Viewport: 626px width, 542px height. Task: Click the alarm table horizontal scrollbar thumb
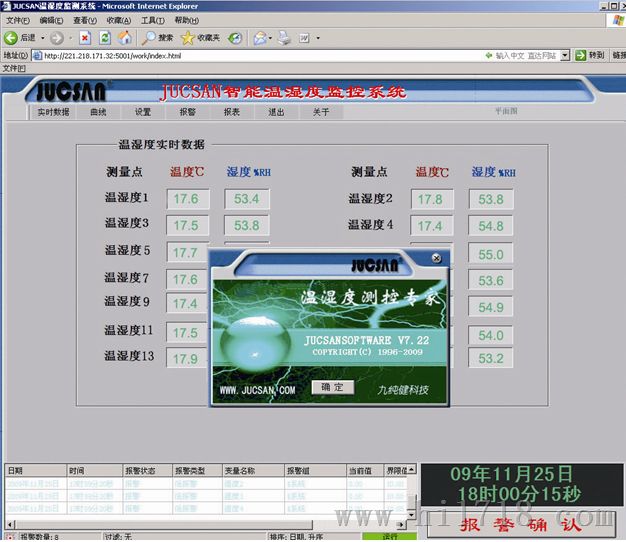click(164, 524)
